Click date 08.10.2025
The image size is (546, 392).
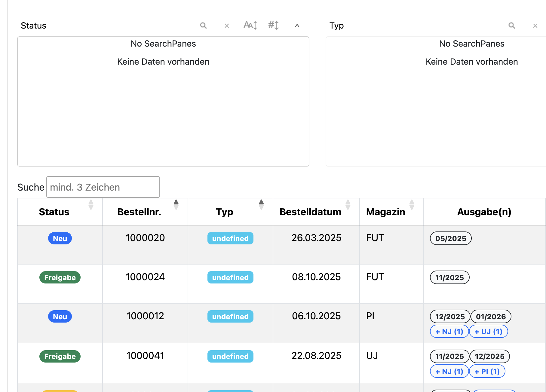316,277
